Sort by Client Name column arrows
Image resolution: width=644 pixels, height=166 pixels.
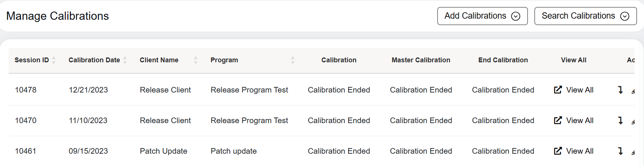[x=196, y=60]
